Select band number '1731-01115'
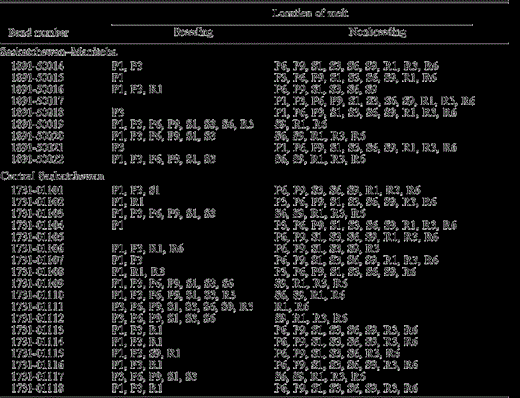This screenshot has width=520, height=398. [37, 354]
